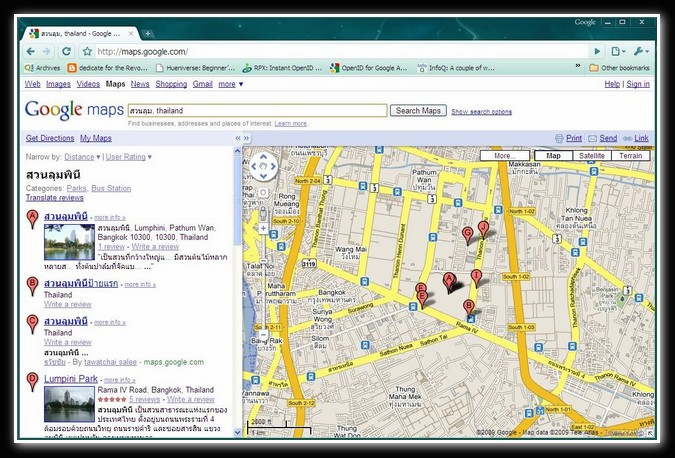Expand the User Rating filter dropdown
Image resolution: width=675 pixels, height=458 pixels.
click(129, 157)
